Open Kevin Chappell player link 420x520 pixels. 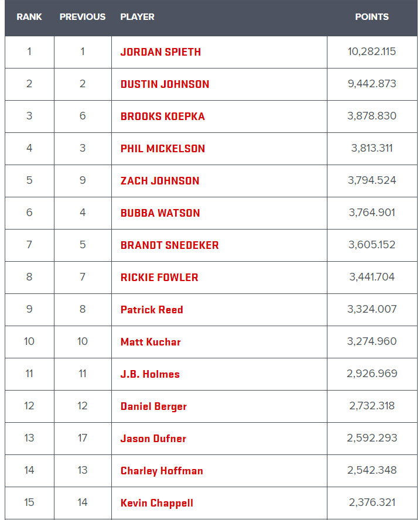(x=156, y=503)
